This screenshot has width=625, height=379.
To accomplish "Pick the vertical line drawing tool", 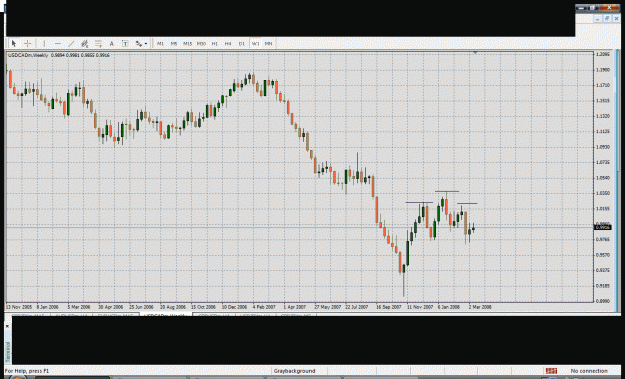I will [44, 43].
